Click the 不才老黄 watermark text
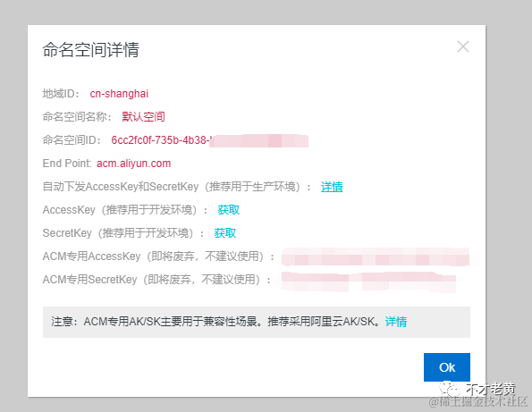Image resolution: width=532 pixels, height=412 pixels. click(491, 390)
